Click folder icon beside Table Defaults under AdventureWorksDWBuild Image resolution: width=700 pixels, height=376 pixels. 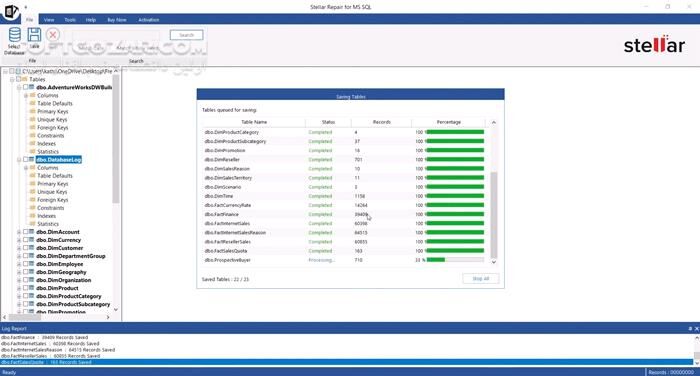pos(32,103)
